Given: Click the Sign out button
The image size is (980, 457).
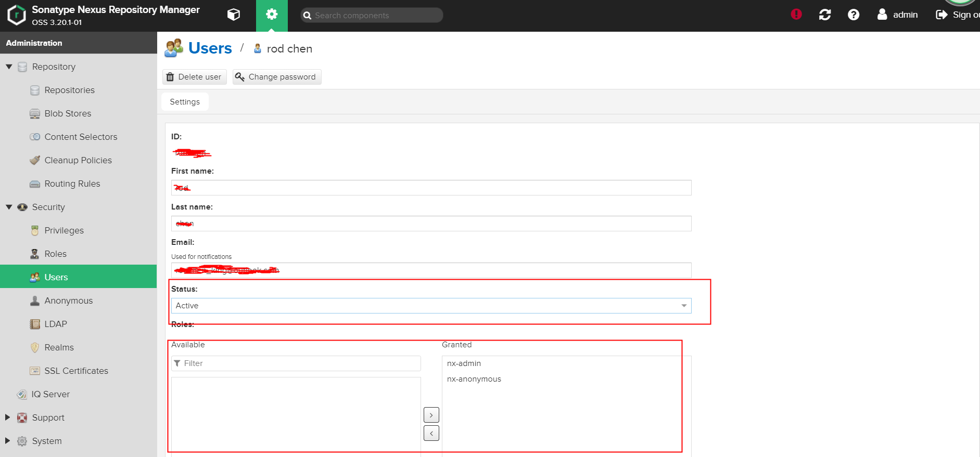Looking at the screenshot, I should click(x=958, y=15).
